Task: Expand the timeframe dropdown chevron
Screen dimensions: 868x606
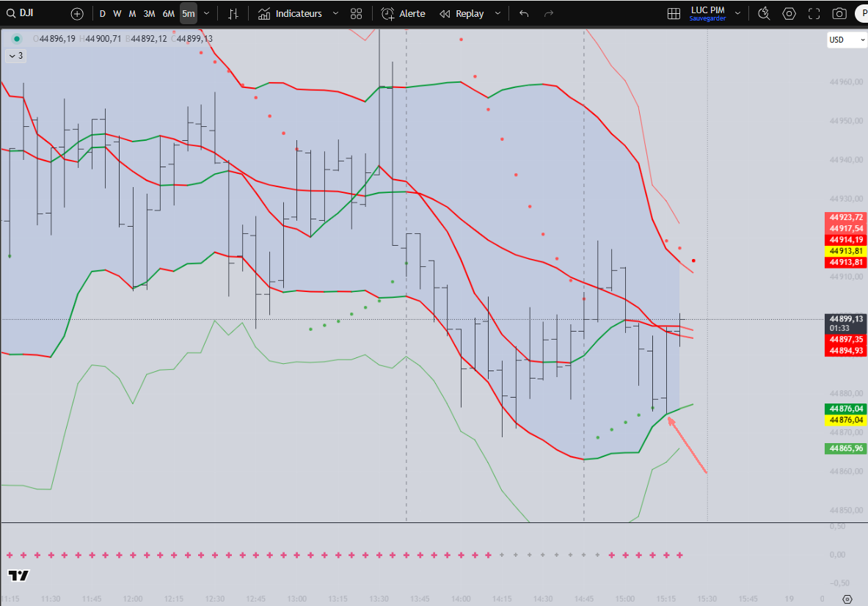Action: (206, 14)
